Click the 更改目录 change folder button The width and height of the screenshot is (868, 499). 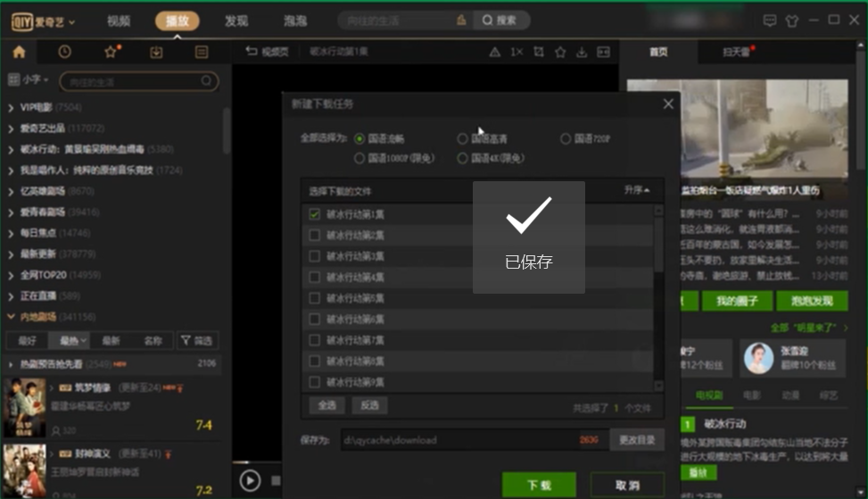pos(637,440)
